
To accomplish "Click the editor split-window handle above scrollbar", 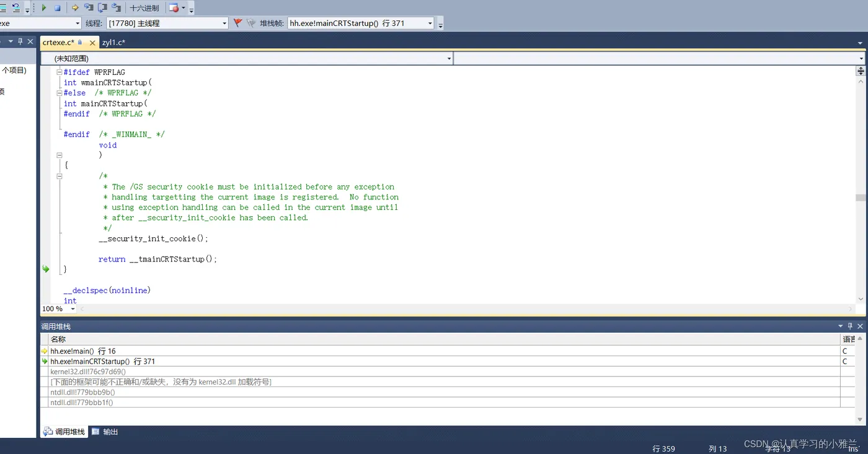I will coord(861,71).
